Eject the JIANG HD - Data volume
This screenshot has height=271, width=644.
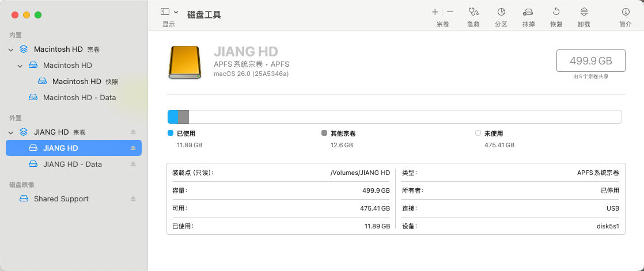pyautogui.click(x=133, y=165)
